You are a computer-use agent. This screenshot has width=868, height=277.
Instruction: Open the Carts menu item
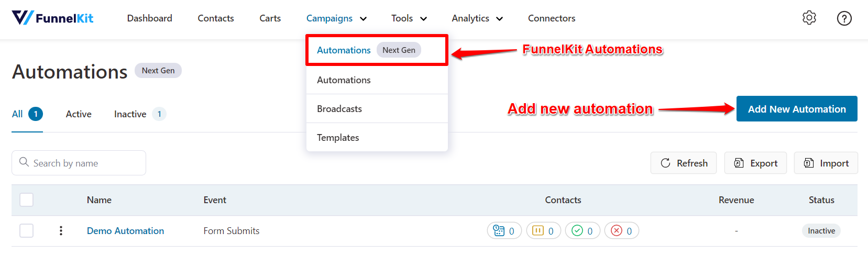pyautogui.click(x=270, y=18)
